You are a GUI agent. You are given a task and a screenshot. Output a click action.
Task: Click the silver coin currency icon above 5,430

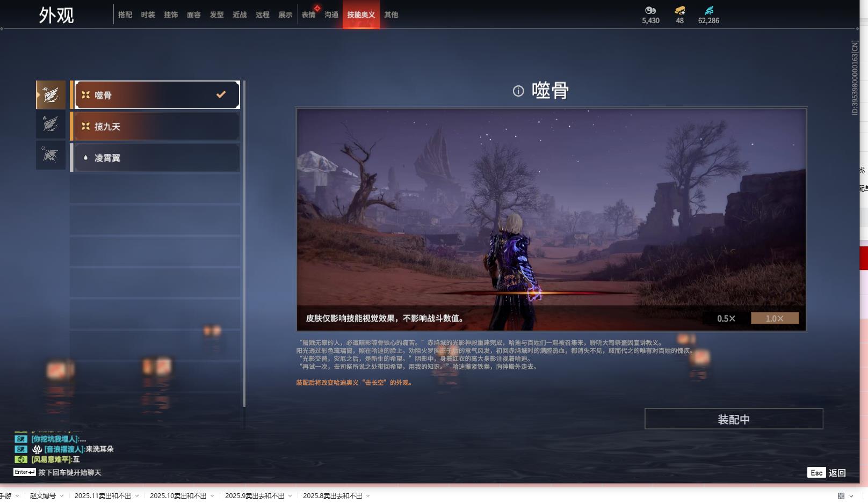[650, 10]
